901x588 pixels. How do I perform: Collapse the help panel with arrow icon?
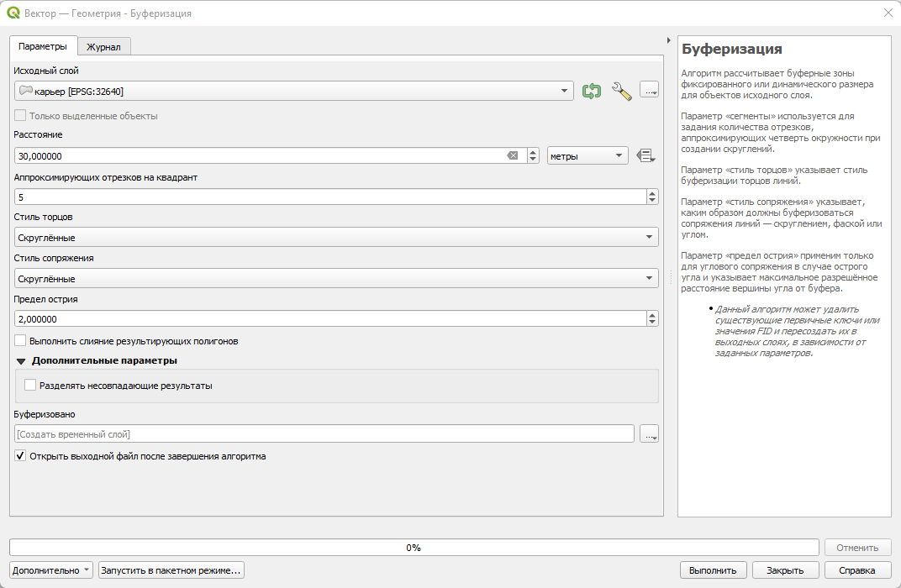click(x=669, y=40)
